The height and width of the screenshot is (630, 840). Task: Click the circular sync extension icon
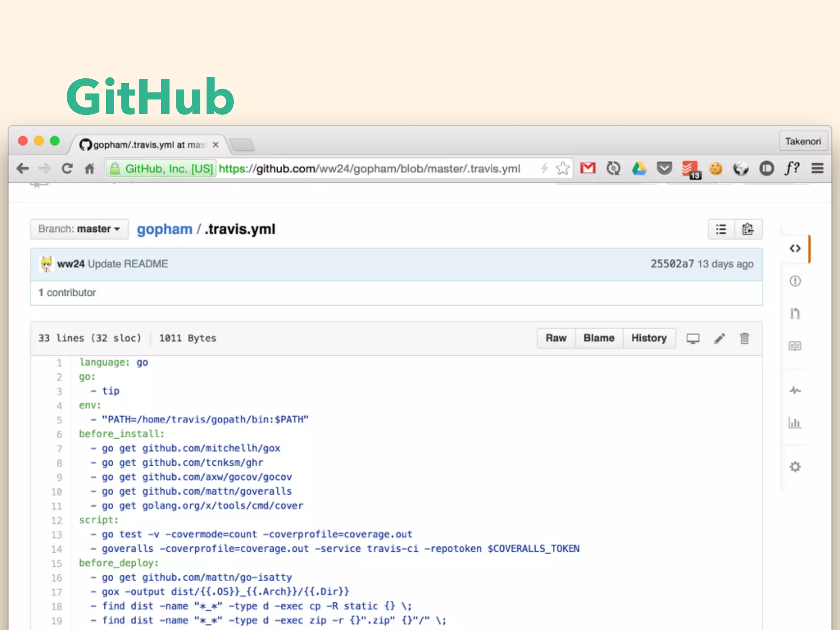coord(613,168)
